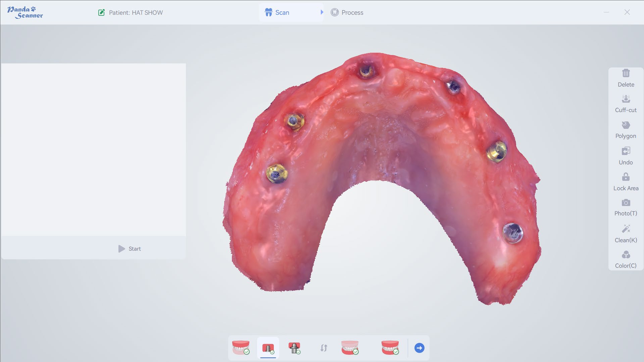Viewport: 644px width, 362px height.
Task: Go to the next step with blue arrow
Action: (x=419, y=348)
